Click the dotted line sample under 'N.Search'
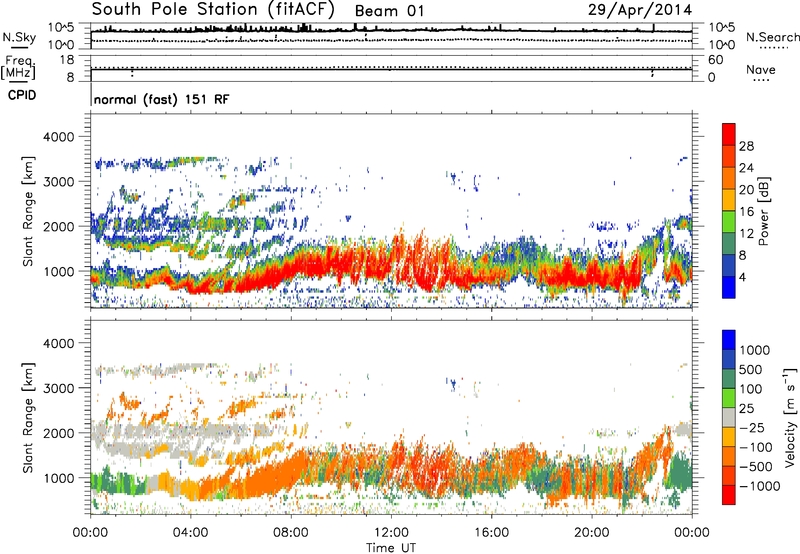 pyautogui.click(x=773, y=48)
